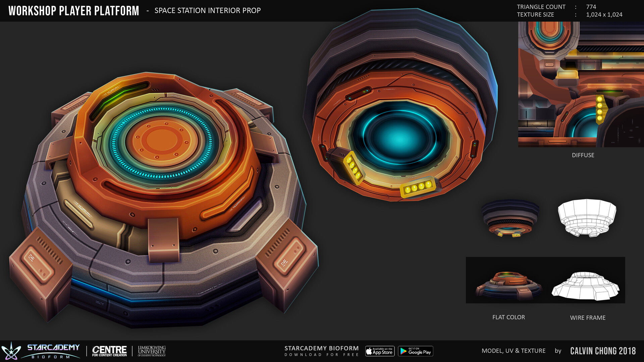The height and width of the screenshot is (362, 644).
Task: Click the wireframe top-view preview
Action: pos(586,286)
